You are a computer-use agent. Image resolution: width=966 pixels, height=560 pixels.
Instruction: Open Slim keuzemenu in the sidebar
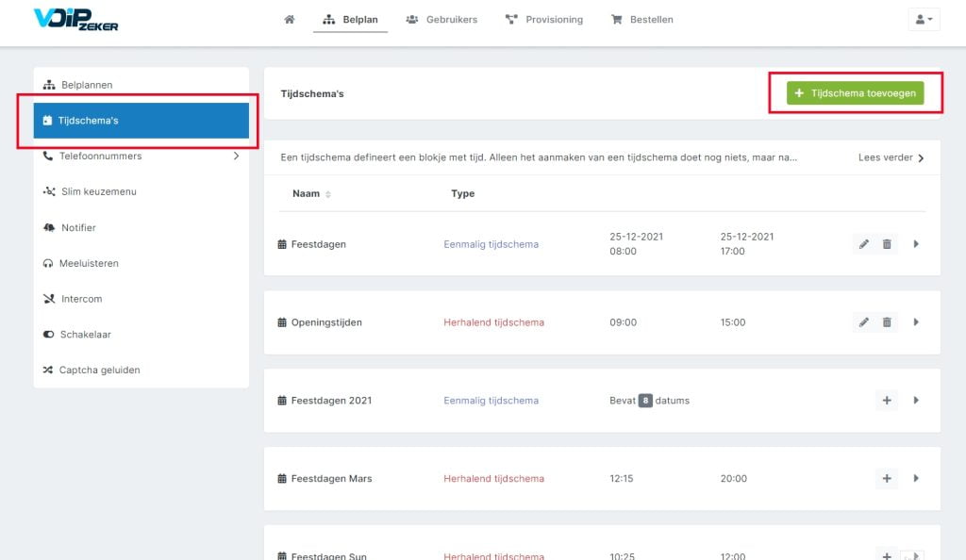[x=142, y=192]
